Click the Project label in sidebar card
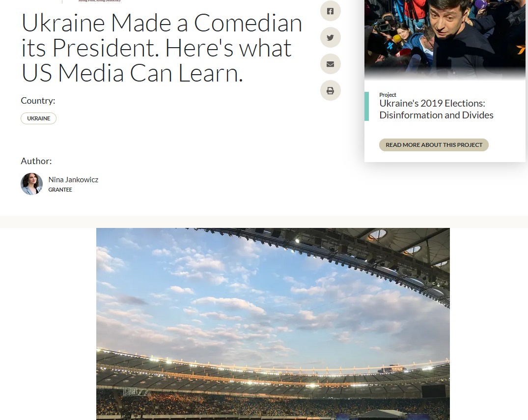Screen dimensions: 528x420 point(388,95)
